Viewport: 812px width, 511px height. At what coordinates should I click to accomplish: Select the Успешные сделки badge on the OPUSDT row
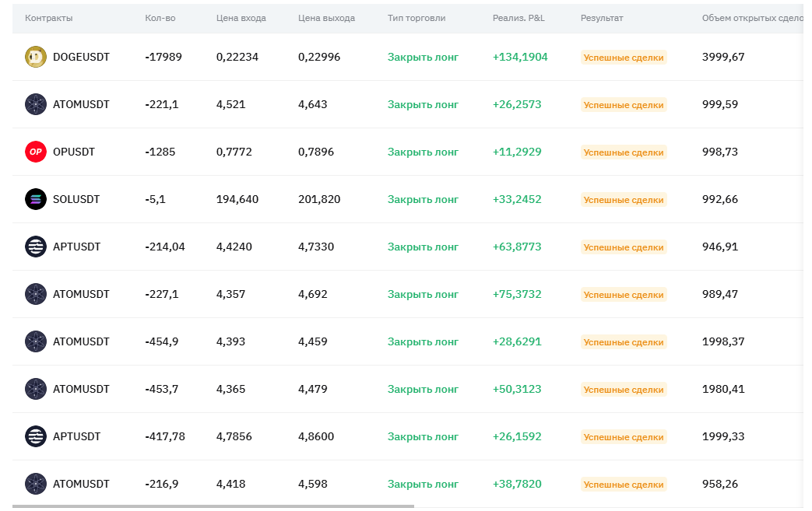coord(623,152)
